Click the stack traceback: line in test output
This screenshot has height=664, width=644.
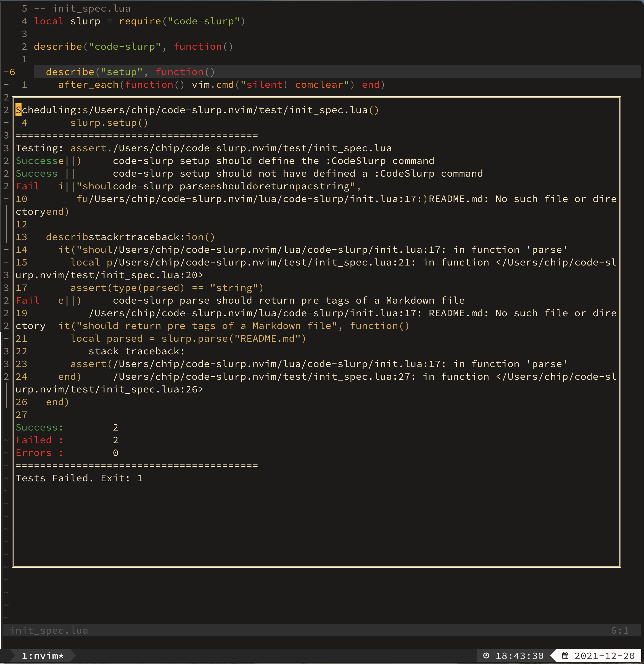tap(137, 351)
